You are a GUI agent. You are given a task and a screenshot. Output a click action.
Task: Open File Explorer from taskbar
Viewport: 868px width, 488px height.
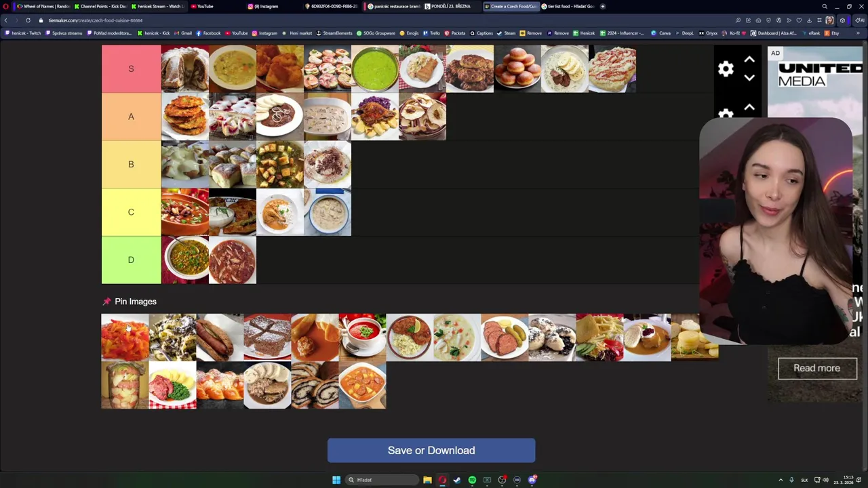[427, 480]
